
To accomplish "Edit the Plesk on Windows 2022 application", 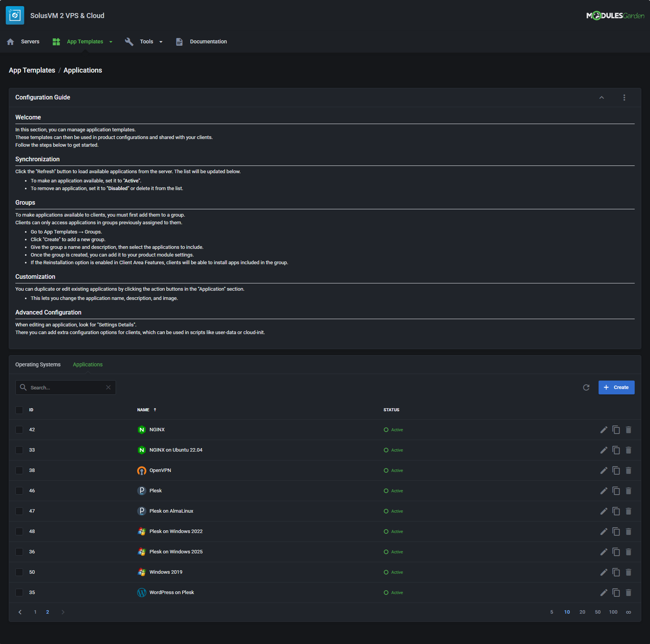I will tap(604, 531).
